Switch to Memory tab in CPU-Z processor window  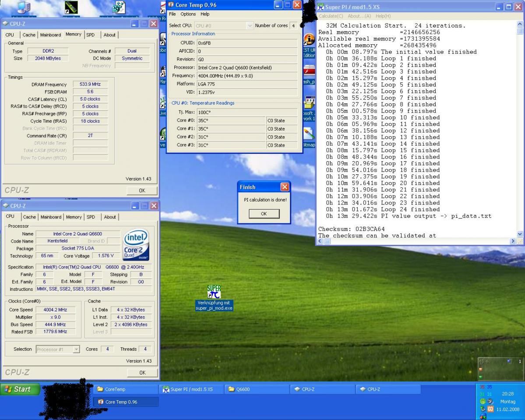(74, 217)
